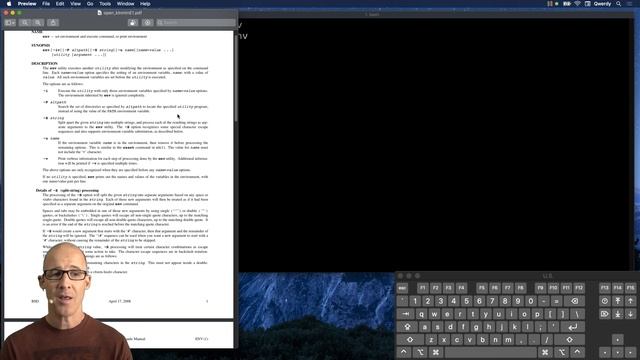Click the down arrow key on keyboard viewer
This screenshot has width=640, height=360.
pos(618,352)
